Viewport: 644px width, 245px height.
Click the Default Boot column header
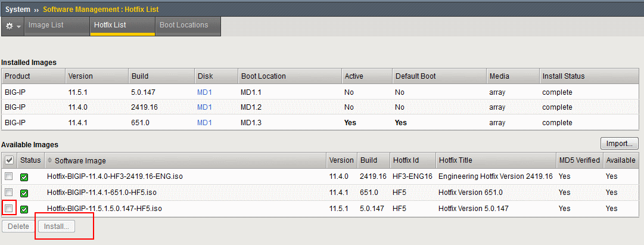click(x=438, y=76)
